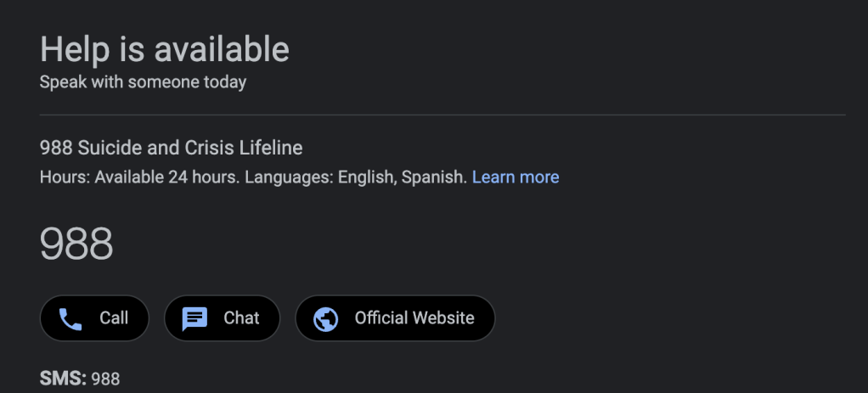Click the Help is available heading
868x393 pixels.
pos(165,50)
